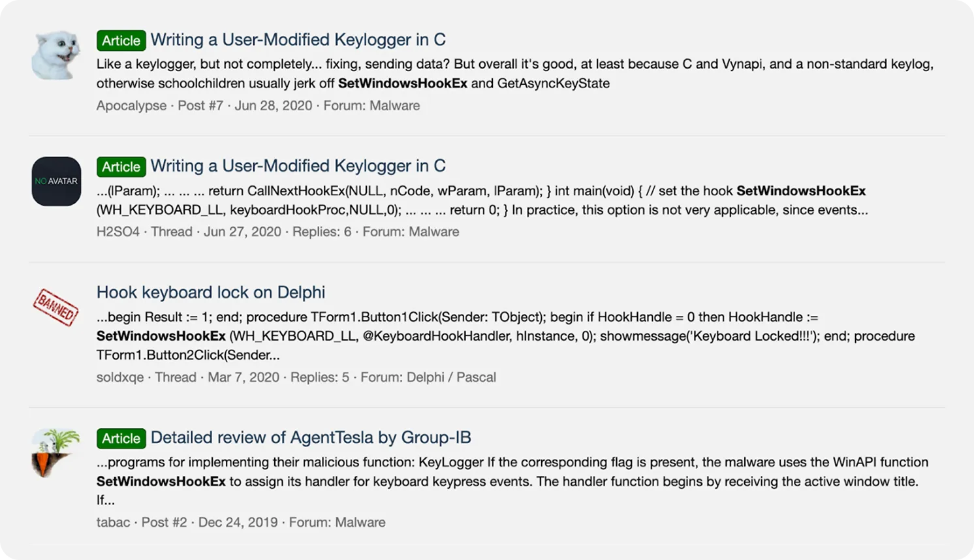Image resolution: width=974 pixels, height=560 pixels.
Task: Click Article badge on H2SO4's thread
Action: click(x=121, y=166)
